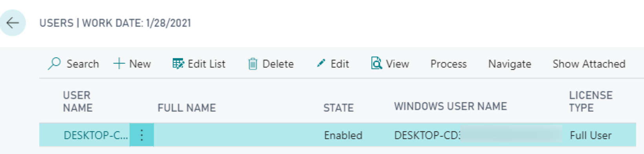Viewport: 644px width, 154px height.
Task: Open the three-dot row options menu
Action: pos(142,135)
